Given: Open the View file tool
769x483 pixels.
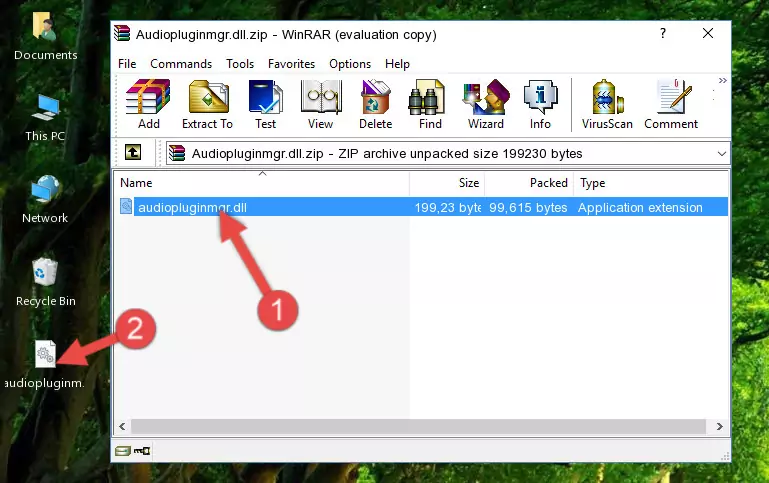Looking at the screenshot, I should [x=321, y=104].
